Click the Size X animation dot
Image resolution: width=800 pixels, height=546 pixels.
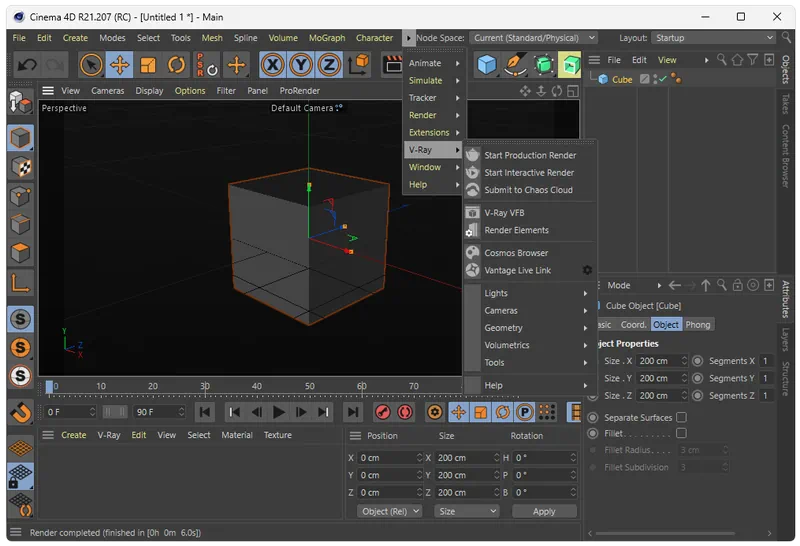697,361
